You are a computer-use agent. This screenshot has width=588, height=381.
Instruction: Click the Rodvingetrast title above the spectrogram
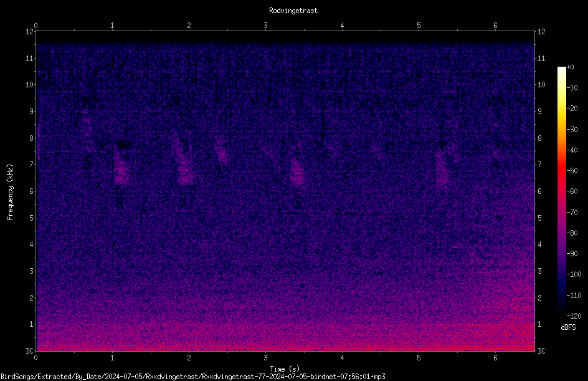click(293, 11)
